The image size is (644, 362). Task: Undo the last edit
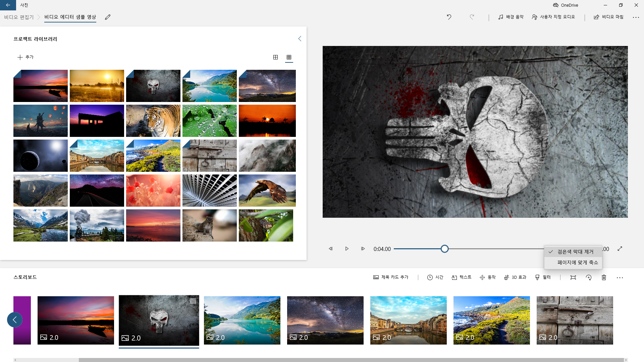449,17
